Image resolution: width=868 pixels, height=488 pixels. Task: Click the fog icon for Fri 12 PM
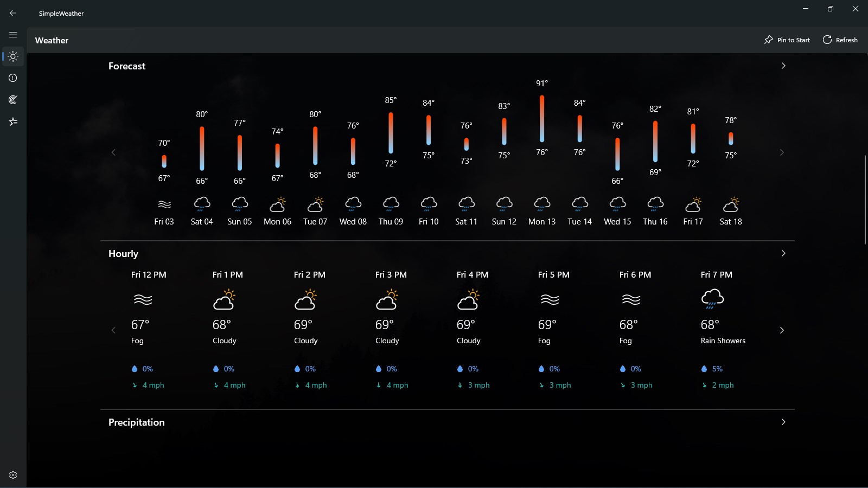tap(143, 300)
